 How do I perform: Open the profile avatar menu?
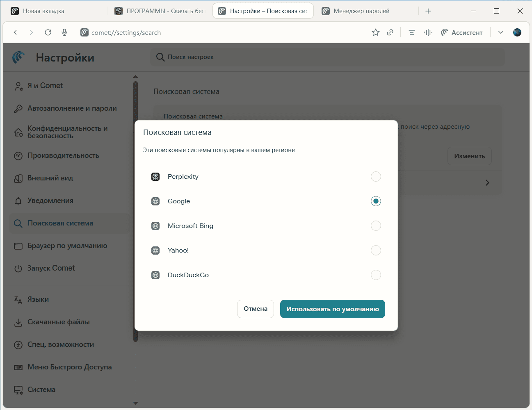(517, 32)
